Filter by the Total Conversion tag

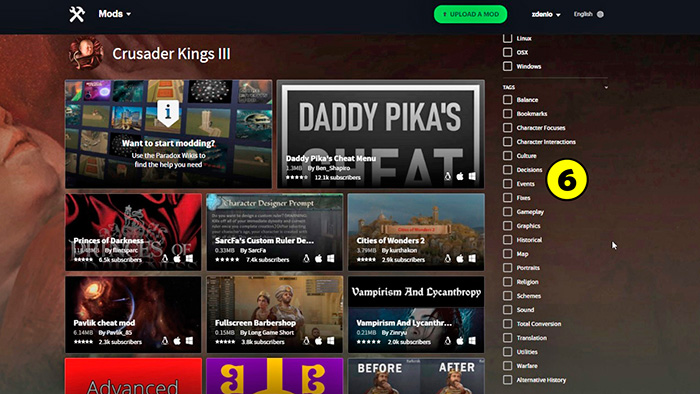tap(508, 323)
